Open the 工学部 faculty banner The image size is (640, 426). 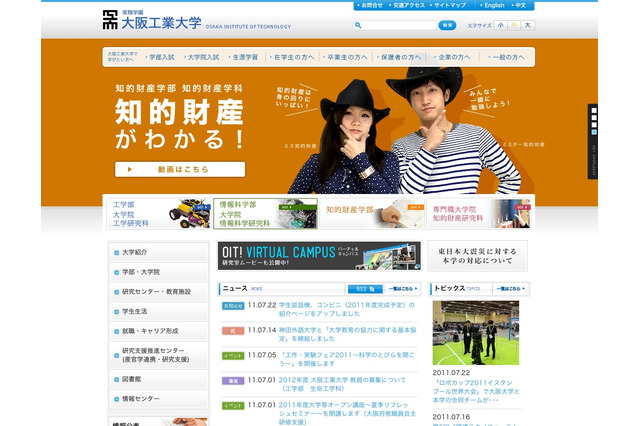pos(158,213)
